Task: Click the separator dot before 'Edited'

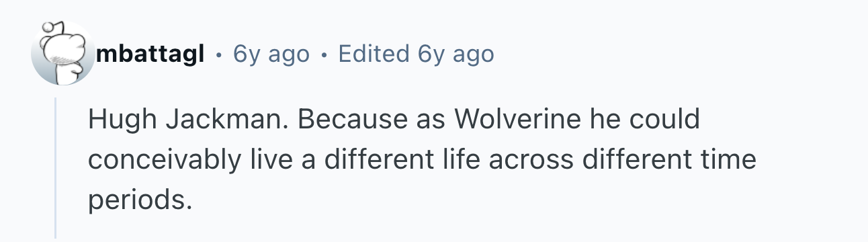Action: point(324,54)
